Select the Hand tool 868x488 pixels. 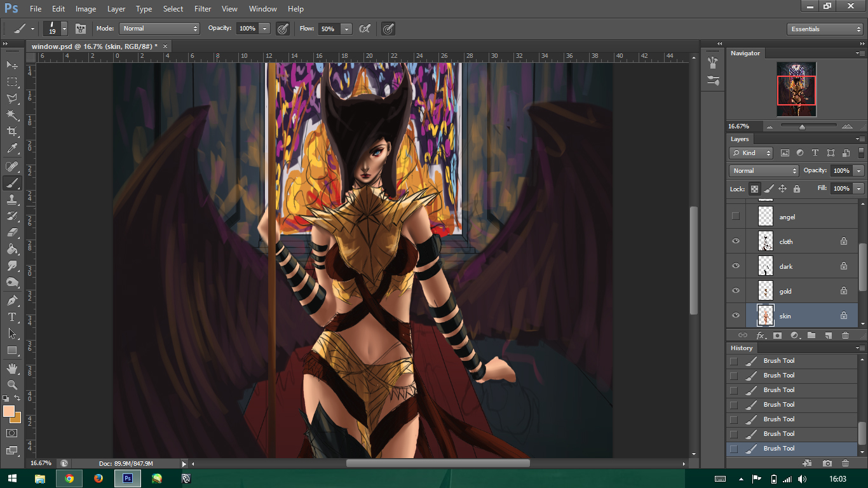tap(12, 369)
